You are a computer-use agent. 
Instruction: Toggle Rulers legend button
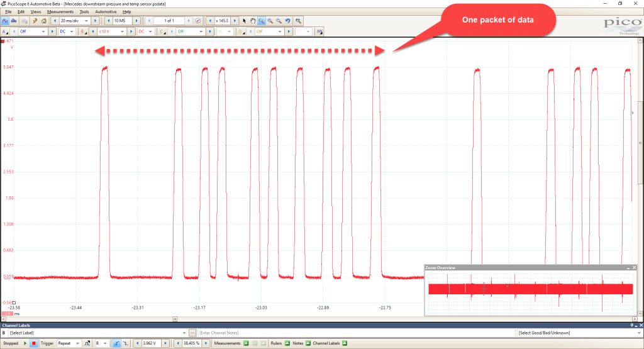(x=287, y=343)
